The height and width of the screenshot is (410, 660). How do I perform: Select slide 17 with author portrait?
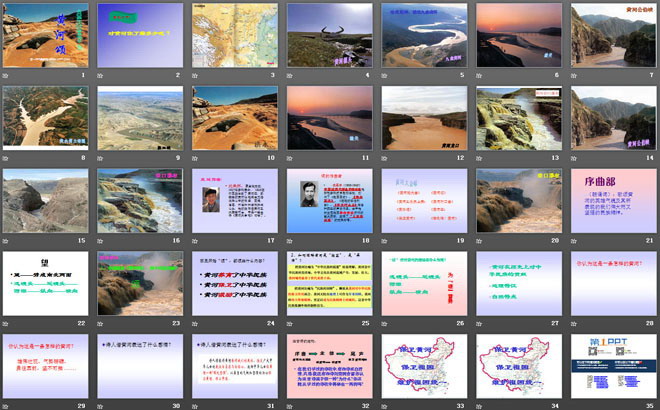(234, 199)
